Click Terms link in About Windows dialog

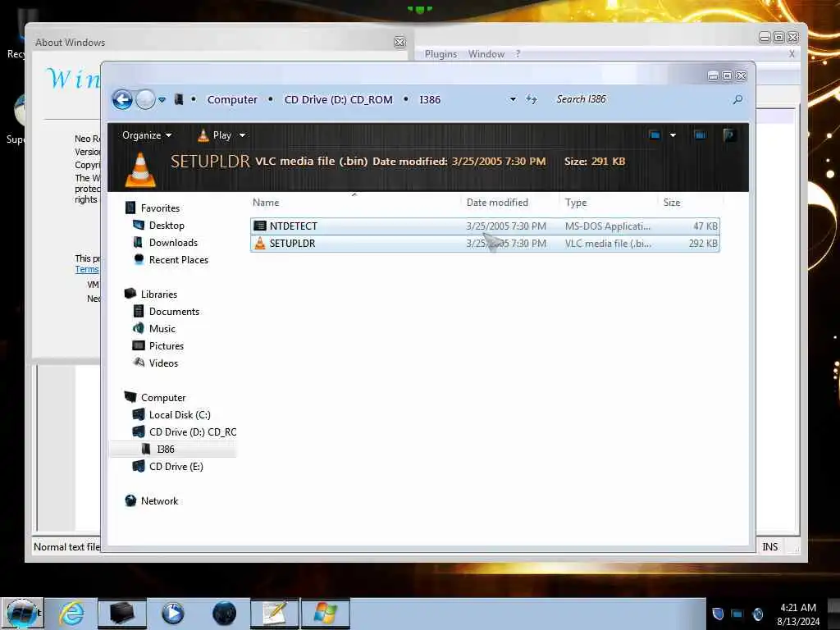87,269
